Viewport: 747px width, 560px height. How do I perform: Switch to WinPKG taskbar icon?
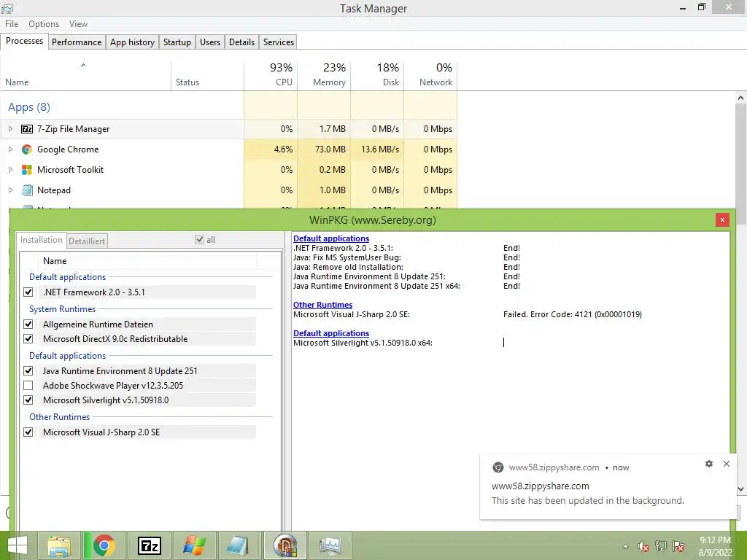tap(285, 545)
